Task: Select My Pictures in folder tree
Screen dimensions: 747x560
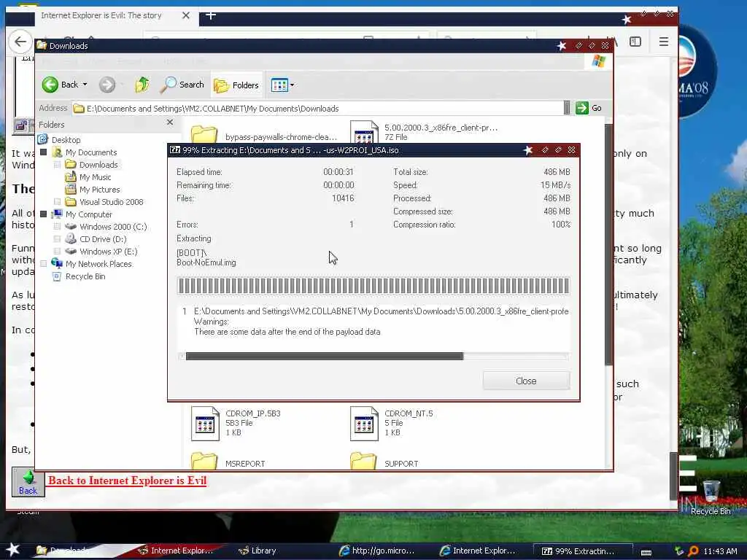Action: pos(99,190)
